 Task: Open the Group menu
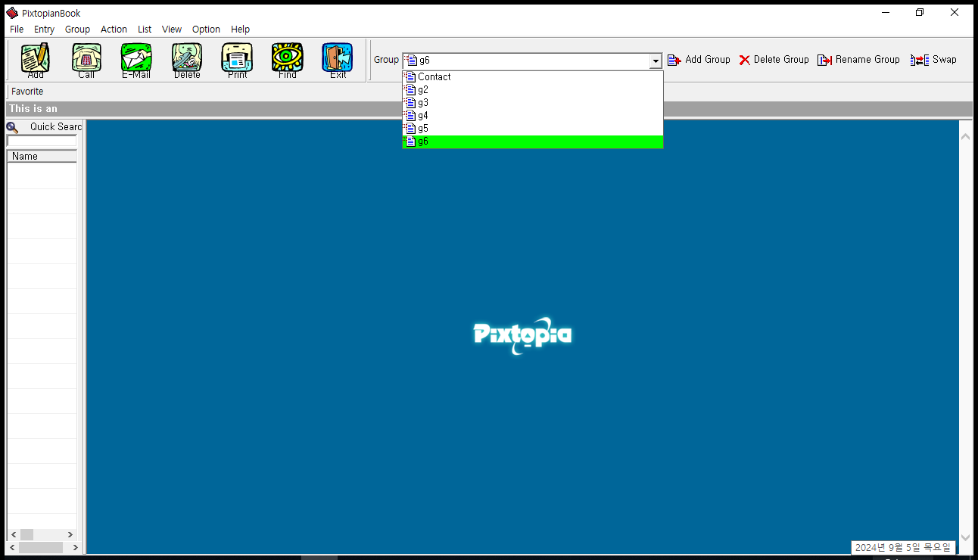click(77, 30)
